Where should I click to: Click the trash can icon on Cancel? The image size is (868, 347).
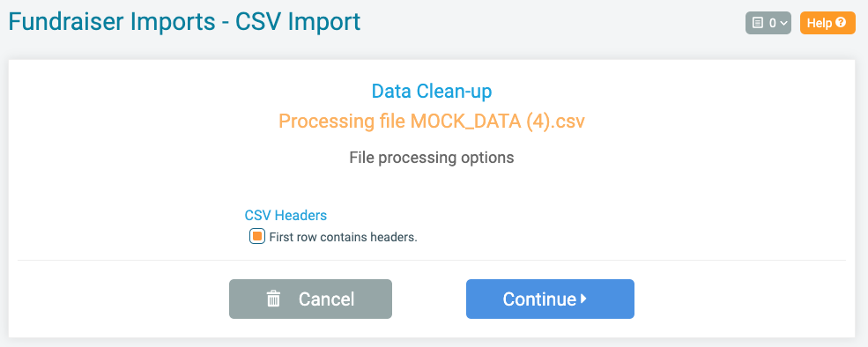point(273,299)
